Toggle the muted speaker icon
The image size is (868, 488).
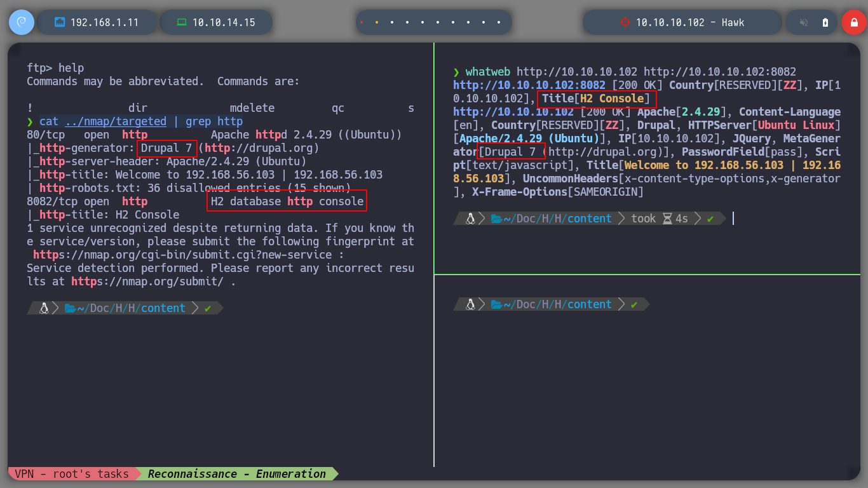804,22
